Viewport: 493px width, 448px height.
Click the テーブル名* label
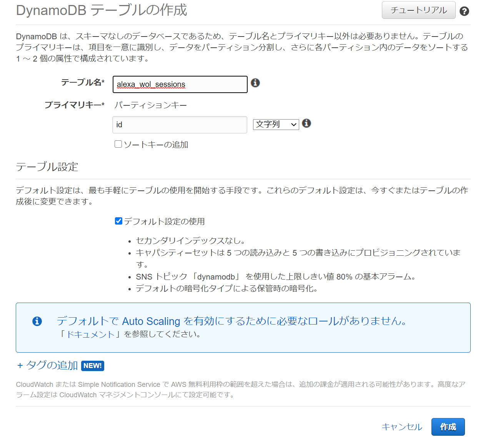83,82
